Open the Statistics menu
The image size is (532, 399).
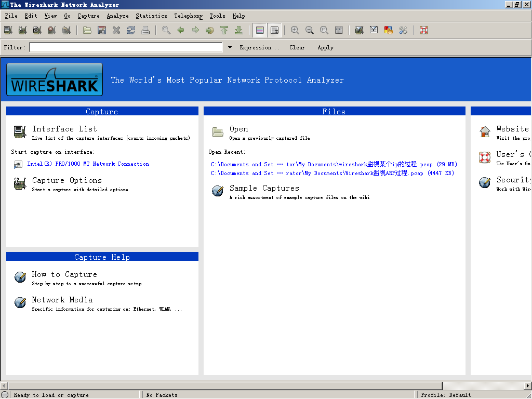151,16
